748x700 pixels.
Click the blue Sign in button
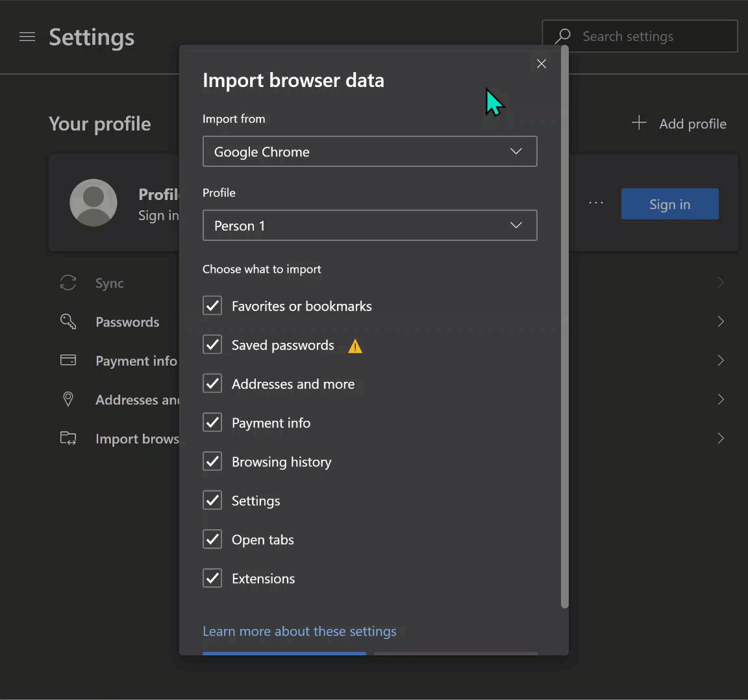pos(670,204)
